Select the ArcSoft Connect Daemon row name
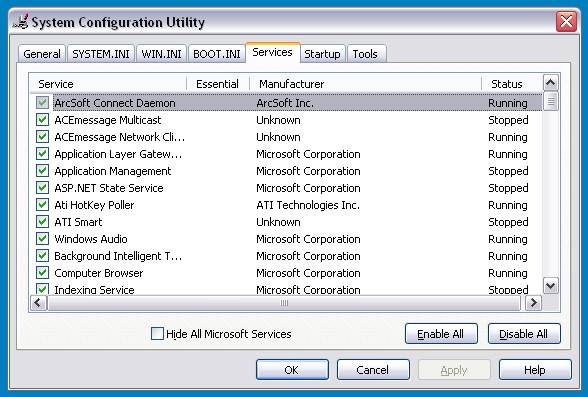 pos(115,103)
